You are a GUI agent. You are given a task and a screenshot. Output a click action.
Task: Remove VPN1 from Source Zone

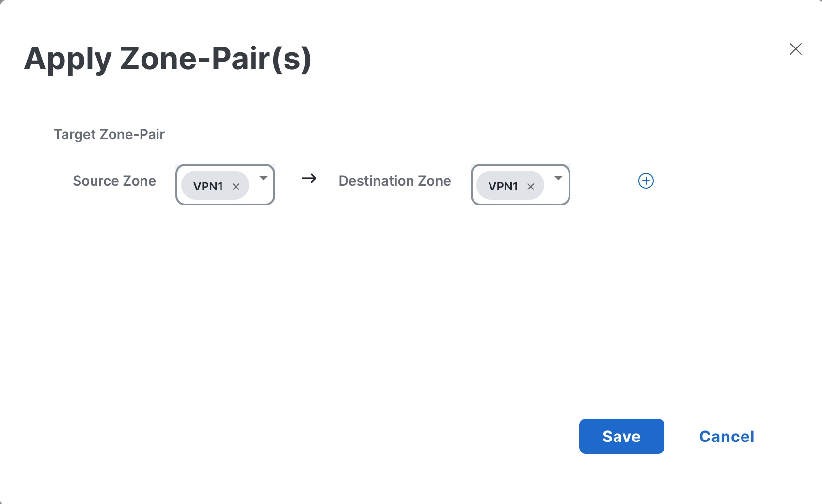coord(236,187)
